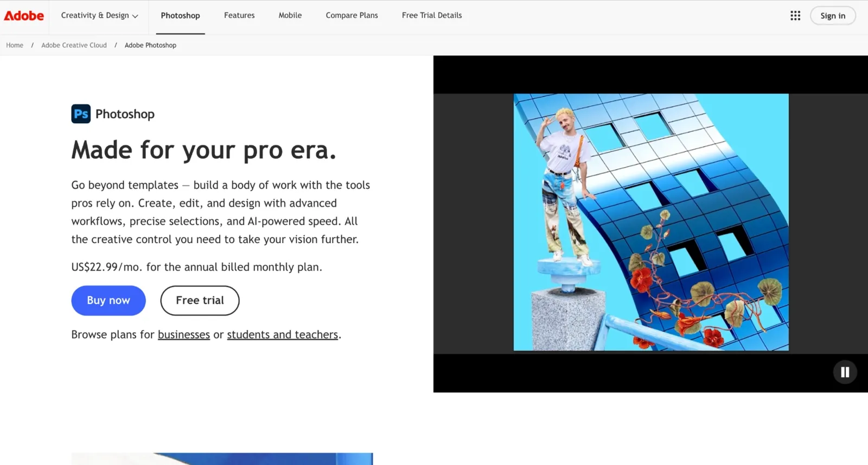Screen dimensions: 868x465
Task: Open the Features nav item
Action: [239, 16]
